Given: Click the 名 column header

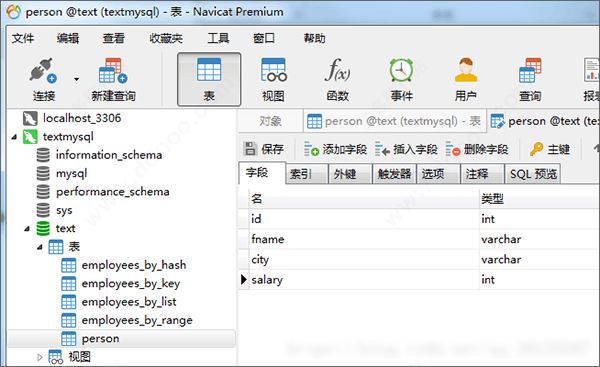Looking at the screenshot, I should coord(364,199).
